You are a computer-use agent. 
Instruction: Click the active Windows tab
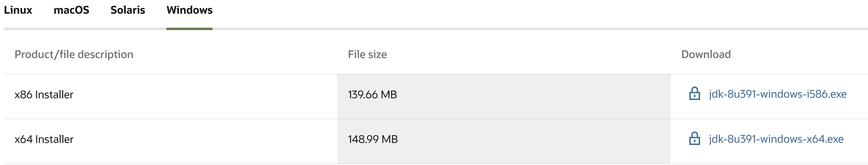click(x=189, y=10)
